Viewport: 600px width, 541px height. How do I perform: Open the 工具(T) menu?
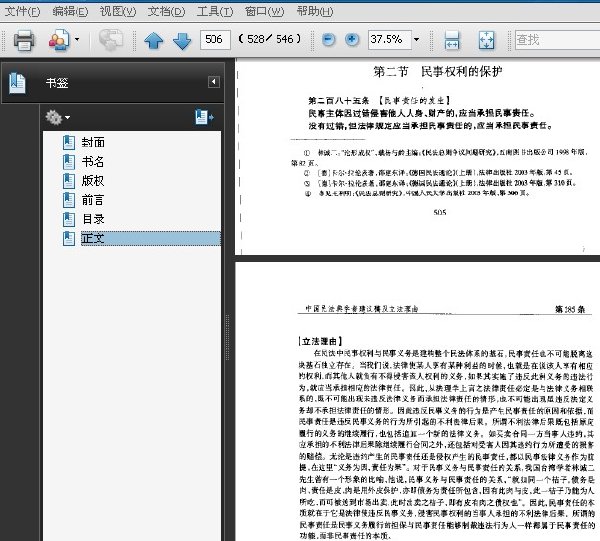215,11
